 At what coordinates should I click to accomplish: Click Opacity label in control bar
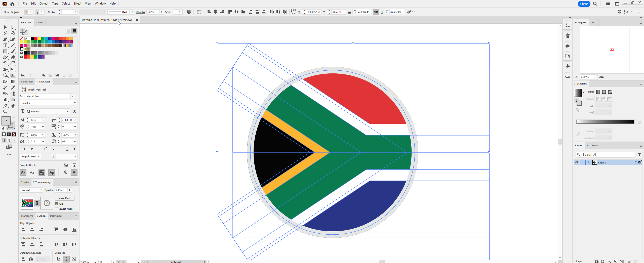click(140, 12)
